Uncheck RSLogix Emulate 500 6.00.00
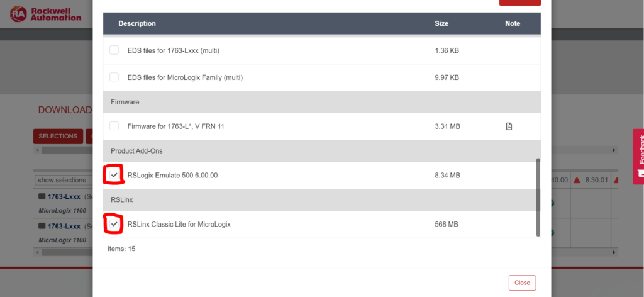Screen dimensions: 644x297 tap(114, 176)
